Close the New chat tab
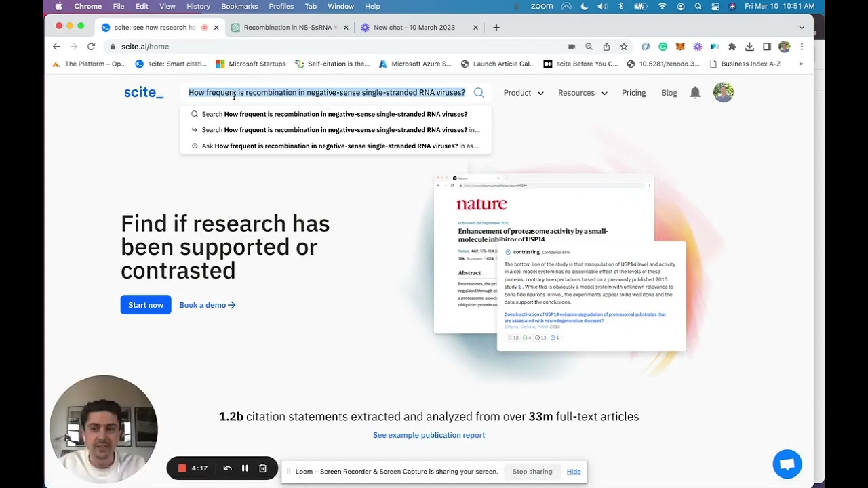The image size is (868, 488). tap(475, 28)
